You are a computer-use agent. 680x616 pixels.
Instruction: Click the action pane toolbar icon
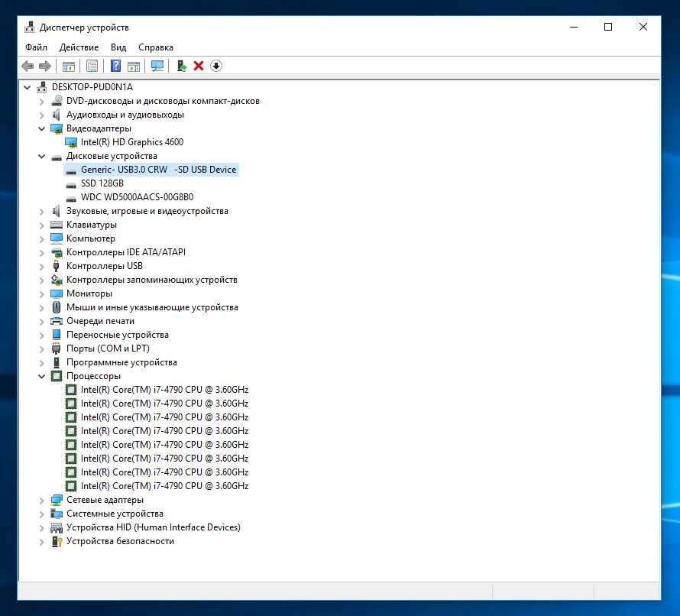tap(134, 66)
